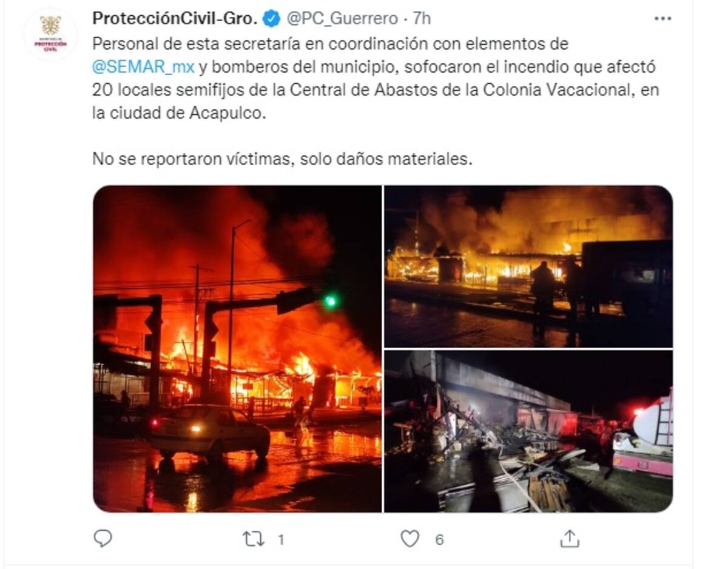Open the @SEMAR_mx mention link
The image size is (728, 569).
[x=144, y=67]
